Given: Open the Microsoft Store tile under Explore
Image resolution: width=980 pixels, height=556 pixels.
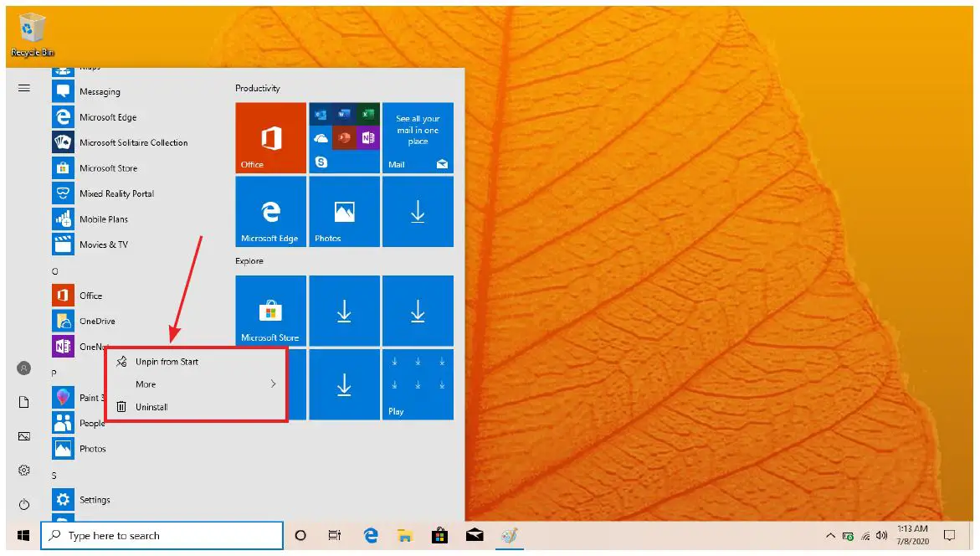Looking at the screenshot, I should point(270,311).
